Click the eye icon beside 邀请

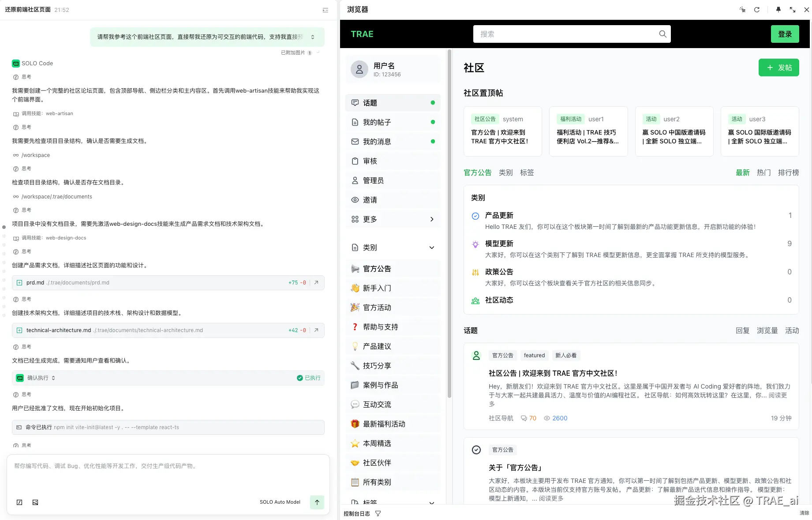pyautogui.click(x=355, y=200)
